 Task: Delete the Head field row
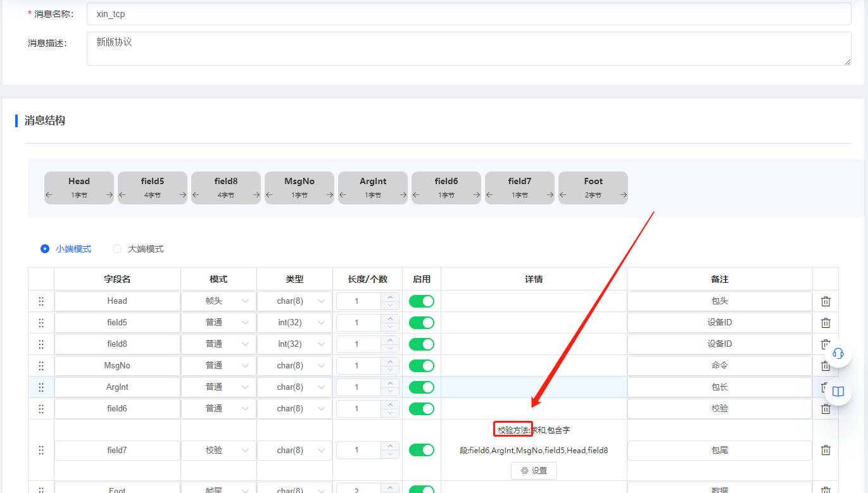point(826,301)
